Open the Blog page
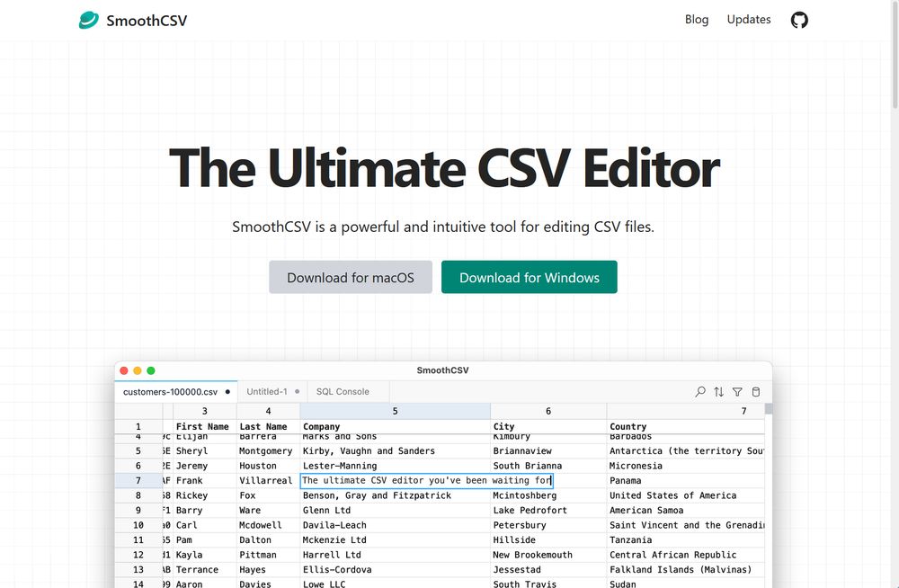Screen dimensions: 899x588 (697, 20)
